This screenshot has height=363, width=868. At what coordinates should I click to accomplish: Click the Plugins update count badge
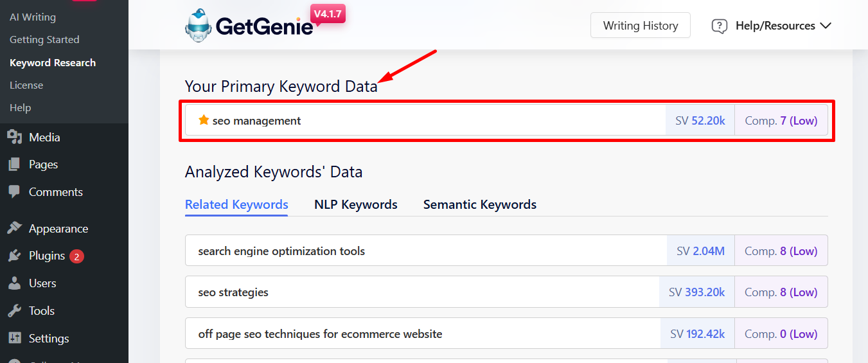point(76,256)
